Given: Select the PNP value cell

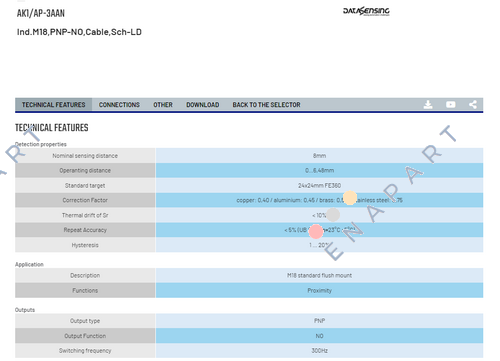Looking at the screenshot, I should (319, 321).
